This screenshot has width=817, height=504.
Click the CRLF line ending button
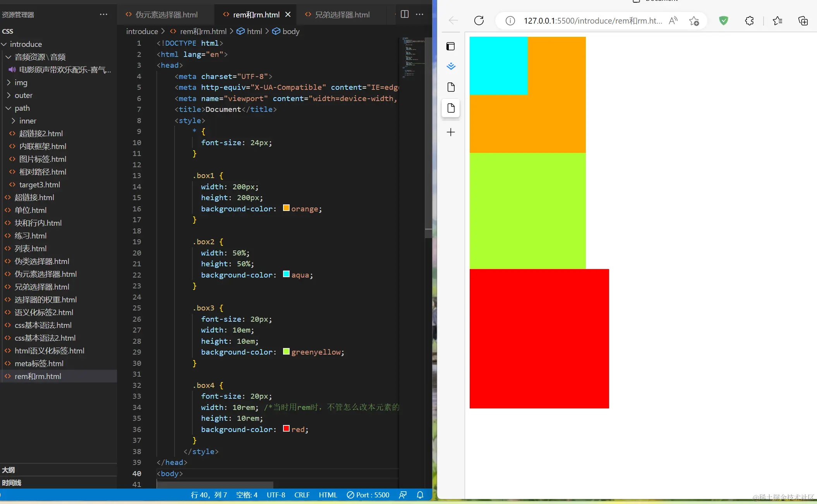pos(302,495)
